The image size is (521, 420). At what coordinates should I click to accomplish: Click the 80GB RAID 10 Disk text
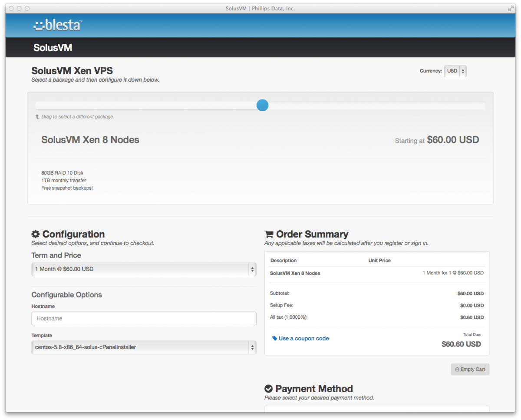[x=62, y=173]
